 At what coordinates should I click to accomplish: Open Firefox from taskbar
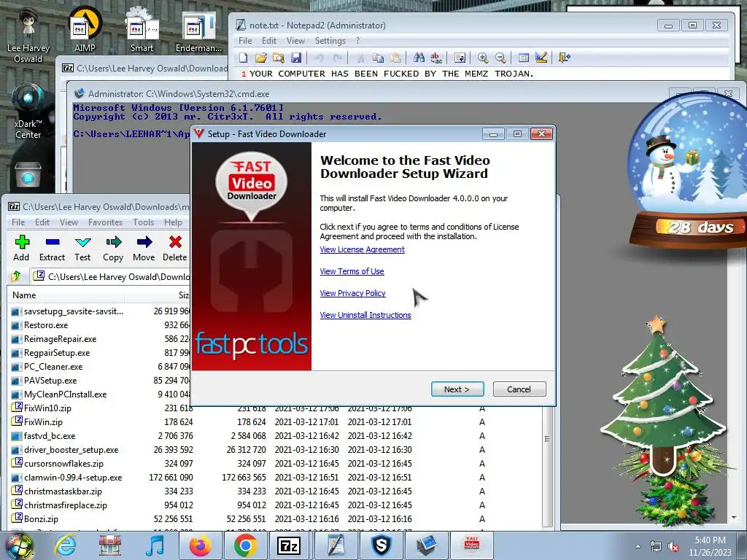pyautogui.click(x=201, y=545)
